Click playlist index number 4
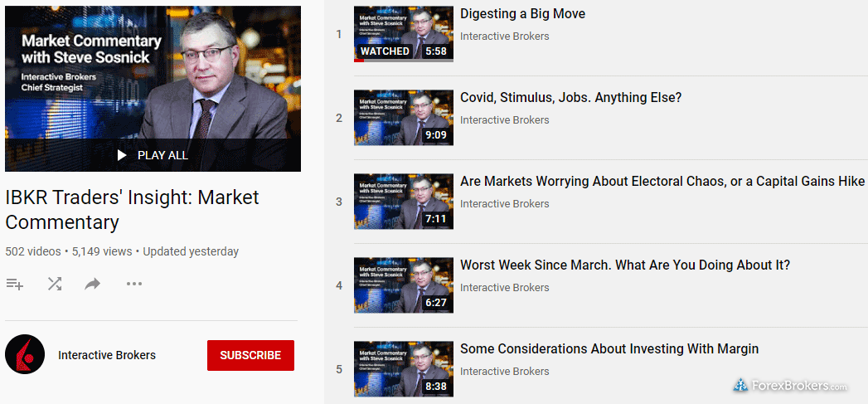Image resolution: width=868 pixels, height=404 pixels. pos(339,286)
